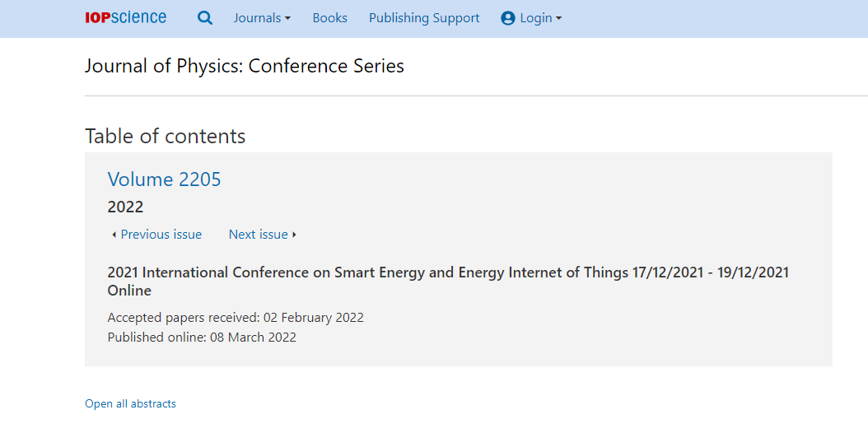Image resolution: width=868 pixels, height=433 pixels.
Task: Go to the IOPscience logo homepage
Action: (126, 17)
